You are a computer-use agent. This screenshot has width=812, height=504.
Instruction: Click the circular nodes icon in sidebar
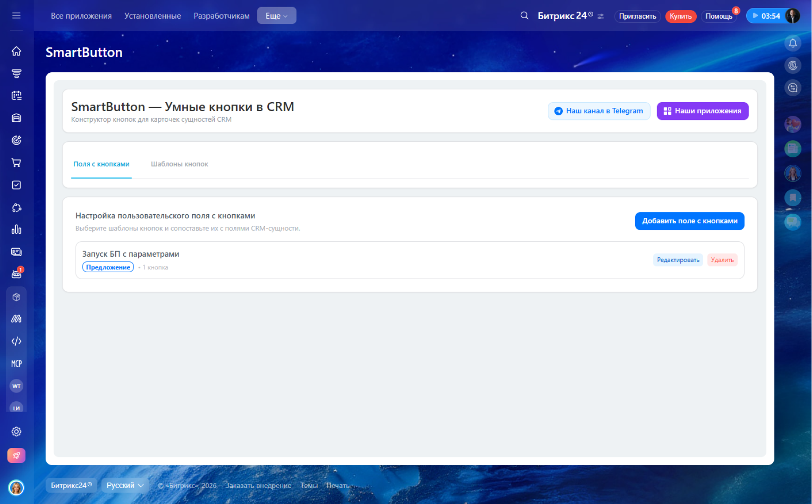click(16, 207)
